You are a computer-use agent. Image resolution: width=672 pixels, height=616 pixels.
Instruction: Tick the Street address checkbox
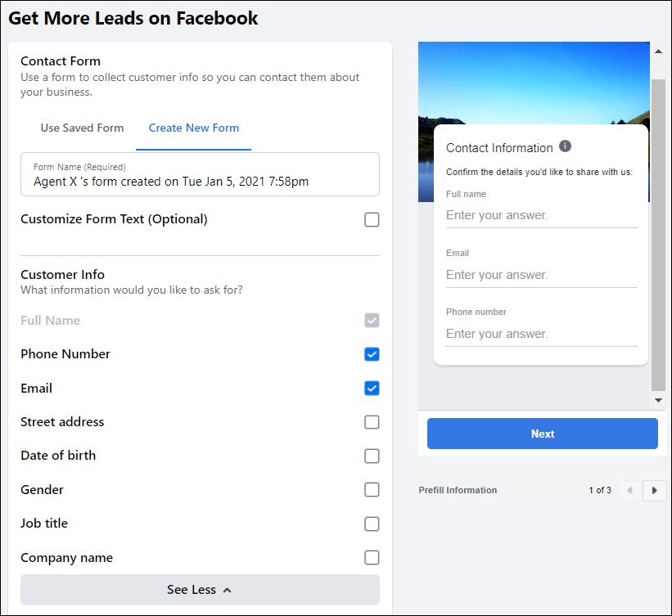pyautogui.click(x=372, y=422)
